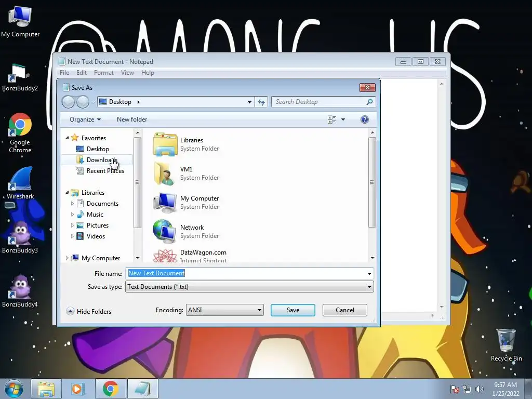532x399 pixels.
Task: Select Desktop in Favorites
Action: [x=97, y=149]
